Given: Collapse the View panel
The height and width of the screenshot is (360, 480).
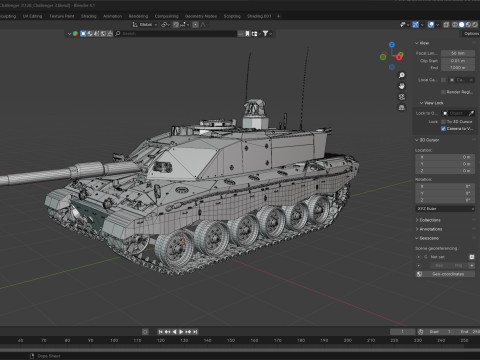Looking at the screenshot, I should click(x=422, y=43).
